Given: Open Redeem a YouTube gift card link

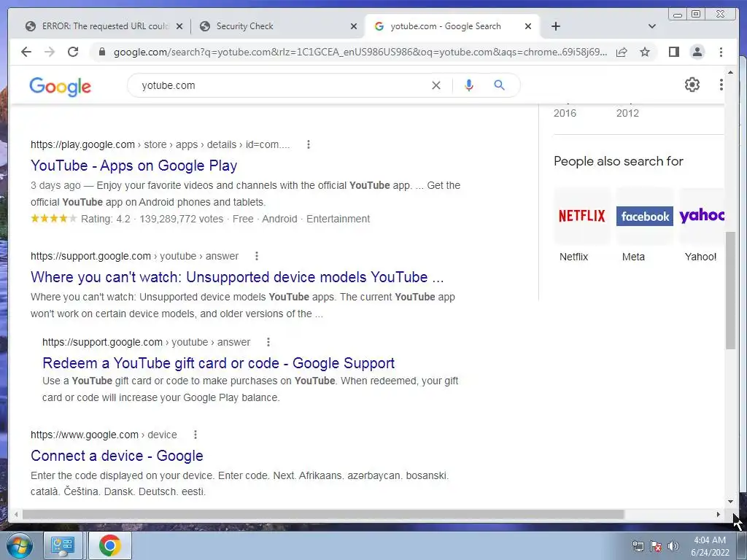Looking at the screenshot, I should (x=218, y=363).
